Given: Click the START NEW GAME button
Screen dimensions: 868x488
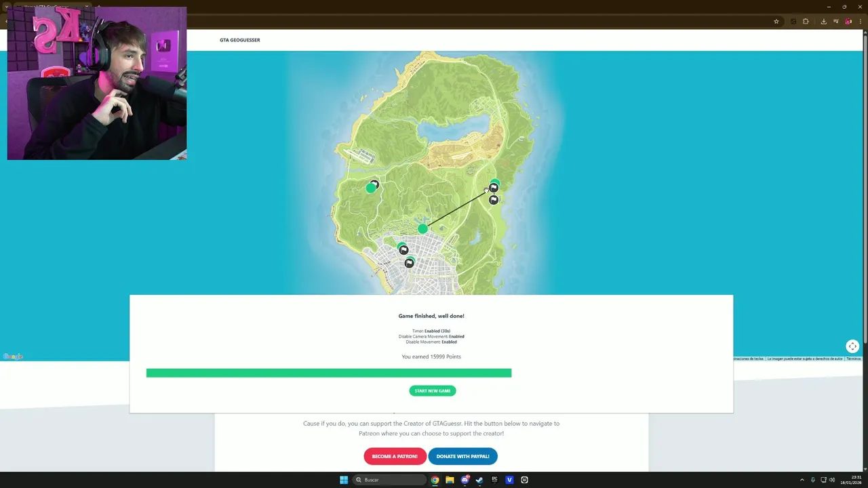Looking at the screenshot, I should click(433, 390).
